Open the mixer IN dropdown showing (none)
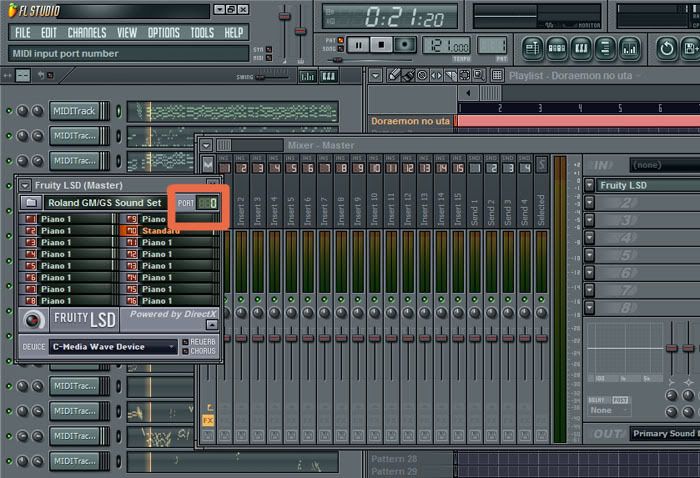The image size is (700, 478). (x=665, y=165)
